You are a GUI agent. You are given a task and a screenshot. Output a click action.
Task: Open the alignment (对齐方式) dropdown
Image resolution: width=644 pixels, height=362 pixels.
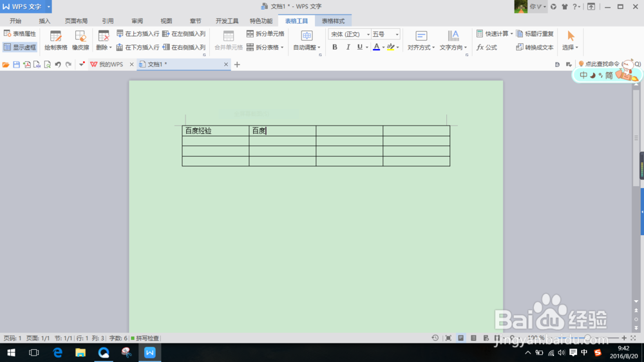click(421, 41)
